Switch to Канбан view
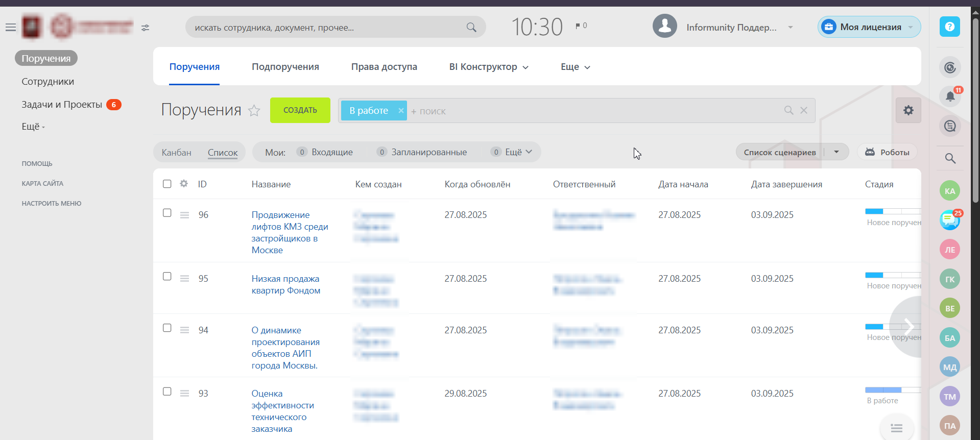This screenshot has width=980, height=440. [x=176, y=152]
